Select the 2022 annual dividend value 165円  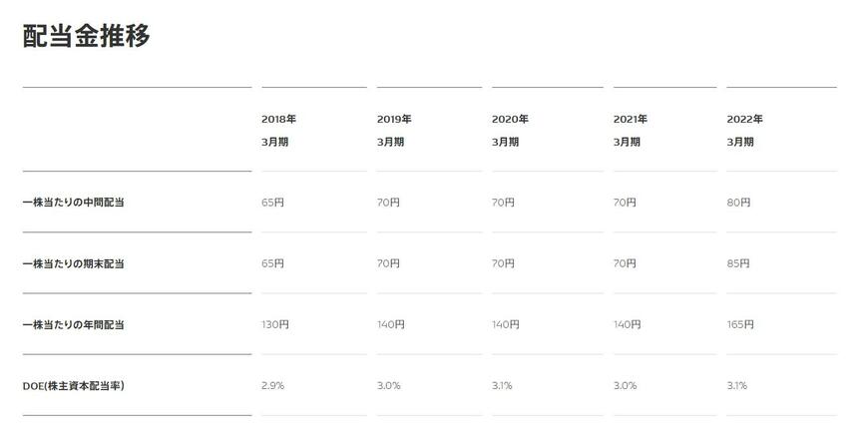741,325
